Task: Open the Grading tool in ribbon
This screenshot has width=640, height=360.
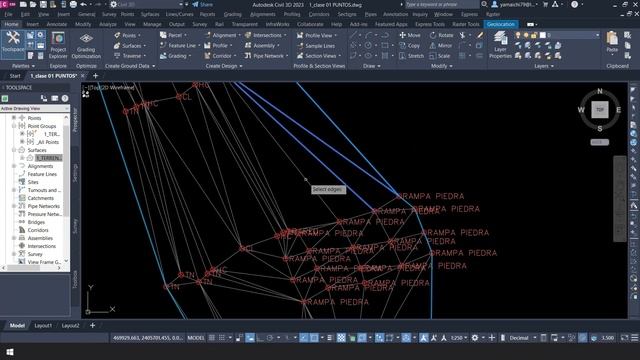Action: point(176,56)
